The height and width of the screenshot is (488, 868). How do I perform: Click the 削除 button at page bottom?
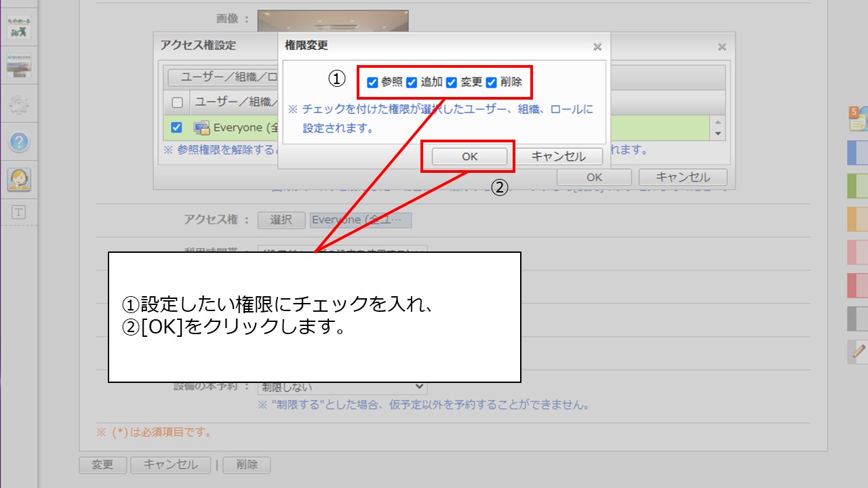pyautogui.click(x=247, y=465)
